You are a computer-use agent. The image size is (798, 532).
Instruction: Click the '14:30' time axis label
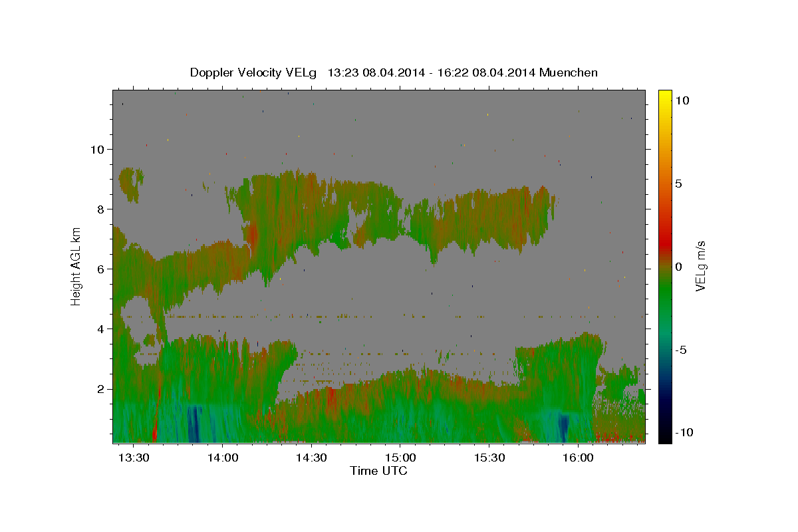pyautogui.click(x=311, y=458)
